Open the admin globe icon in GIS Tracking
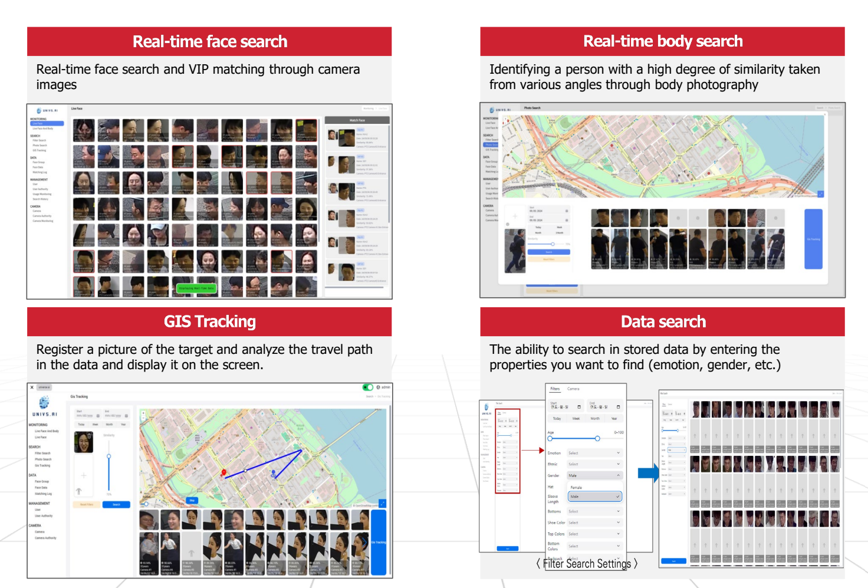 click(378, 387)
